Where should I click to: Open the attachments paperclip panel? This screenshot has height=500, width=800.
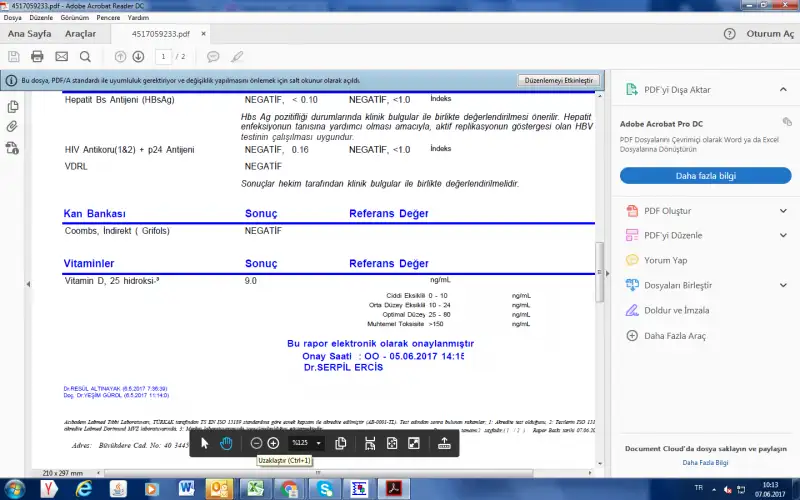(12, 127)
